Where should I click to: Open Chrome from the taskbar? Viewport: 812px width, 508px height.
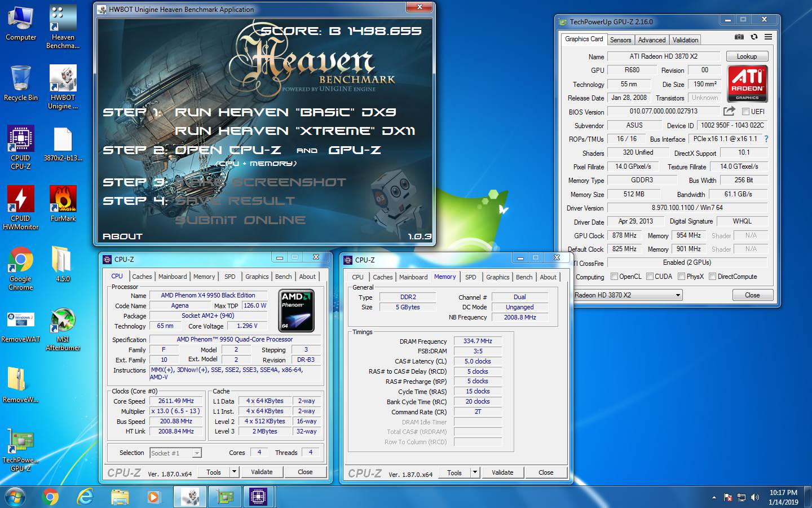(50, 497)
